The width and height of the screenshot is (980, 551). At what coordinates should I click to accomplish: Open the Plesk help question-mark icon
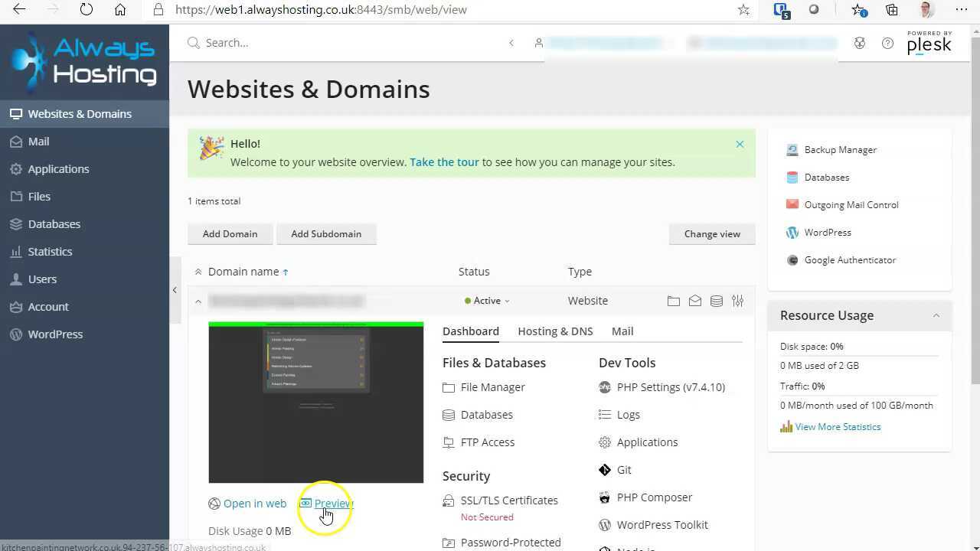point(887,44)
